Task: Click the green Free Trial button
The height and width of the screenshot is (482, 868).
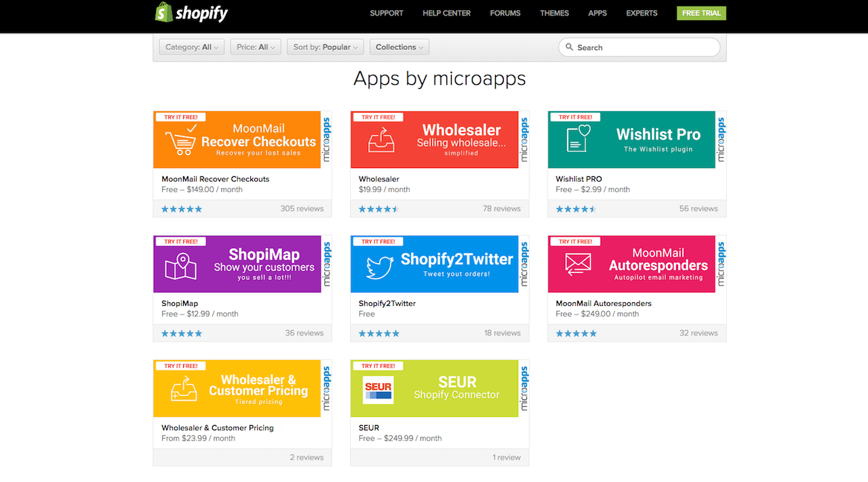Action: [x=701, y=13]
